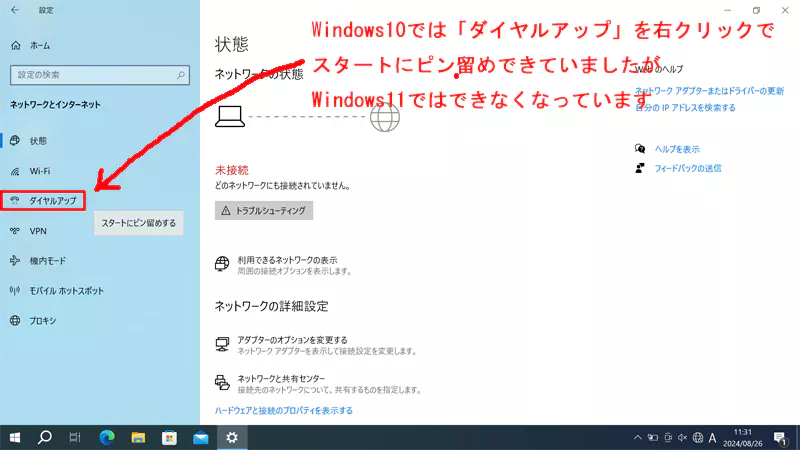Click the network globe tray icon
Image resolution: width=800 pixels, height=450 pixels.
pos(698,438)
